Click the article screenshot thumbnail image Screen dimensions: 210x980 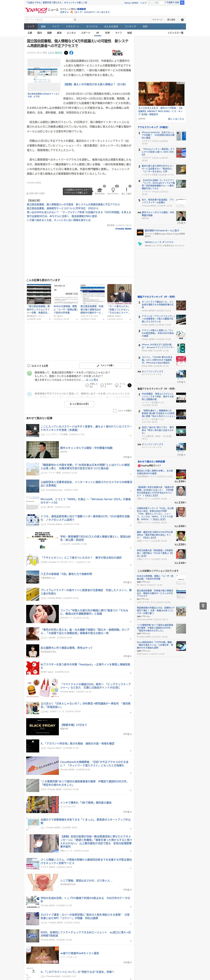pyautogui.click(x=44, y=75)
